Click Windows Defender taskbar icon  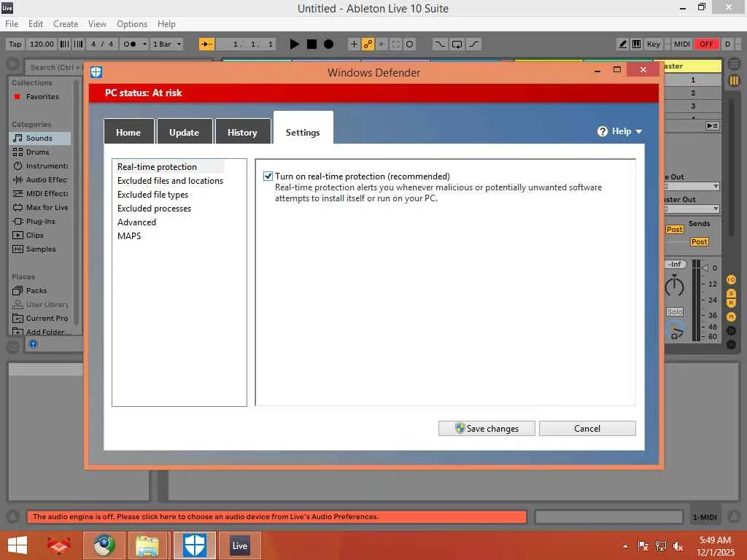click(194, 545)
